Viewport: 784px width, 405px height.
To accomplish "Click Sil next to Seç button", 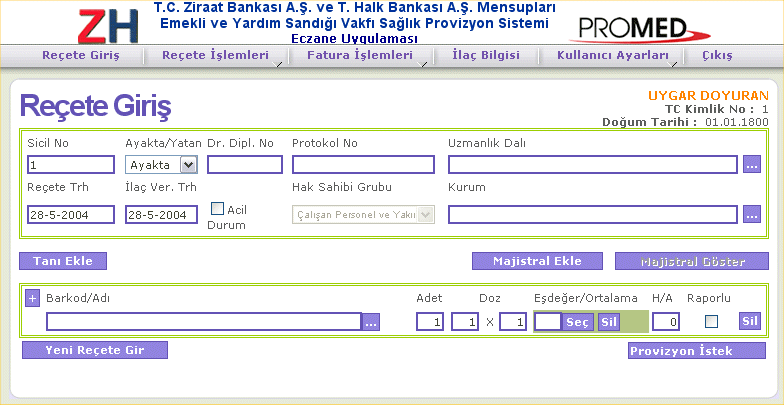I will click(609, 322).
